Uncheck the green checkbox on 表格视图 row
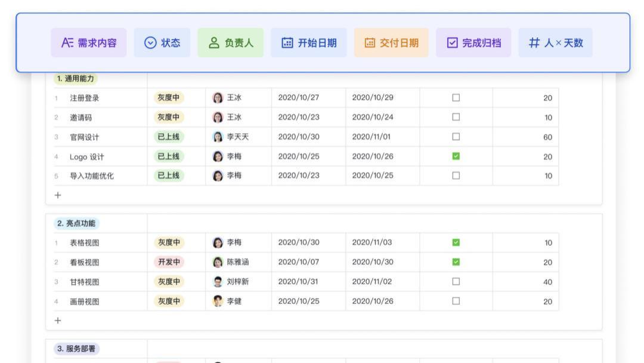This screenshot has height=363, width=644. [456, 242]
